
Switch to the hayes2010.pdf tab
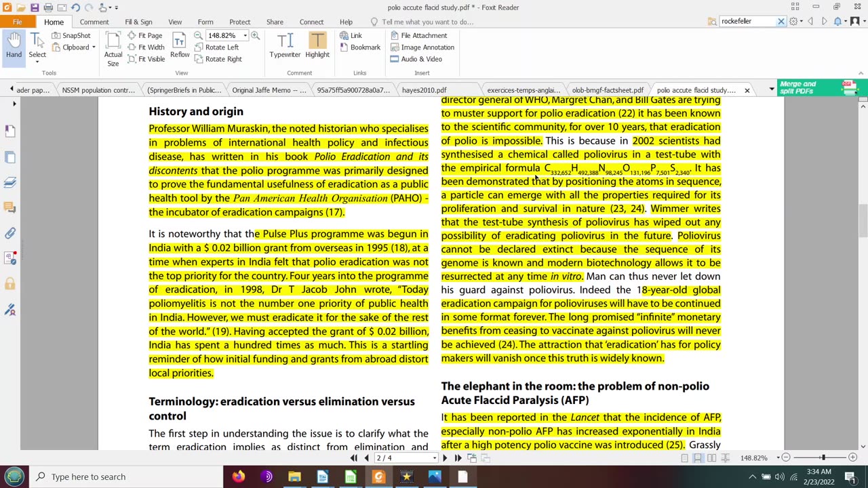point(424,90)
